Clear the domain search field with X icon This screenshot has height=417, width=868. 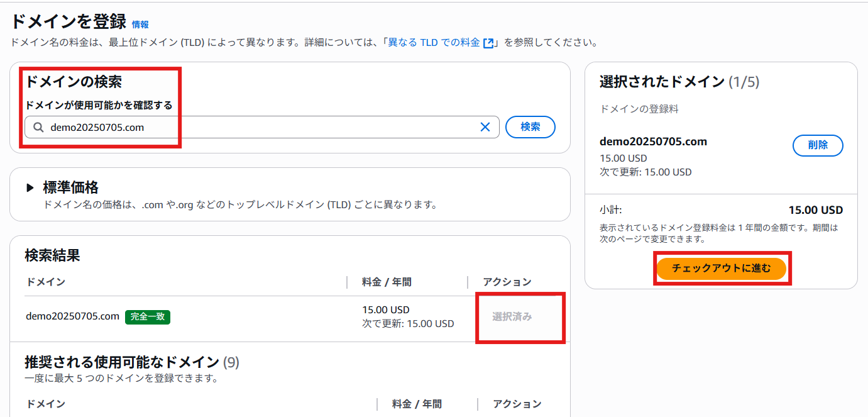tap(485, 127)
